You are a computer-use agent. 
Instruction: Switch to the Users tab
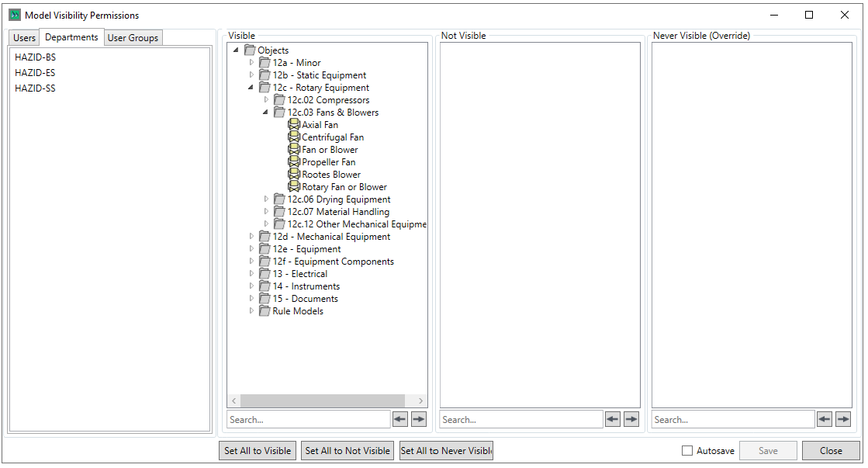coord(24,38)
